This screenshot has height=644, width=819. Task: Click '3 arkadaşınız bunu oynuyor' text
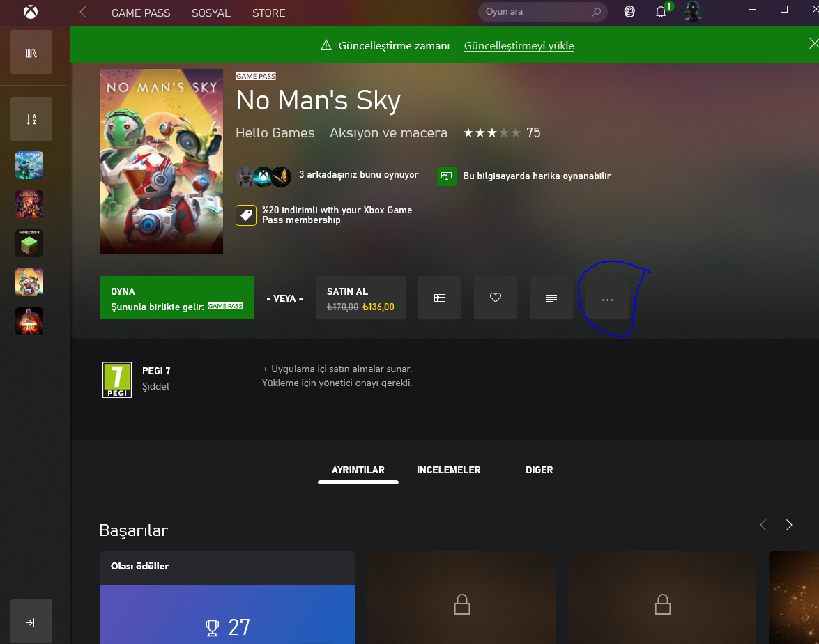[358, 174]
